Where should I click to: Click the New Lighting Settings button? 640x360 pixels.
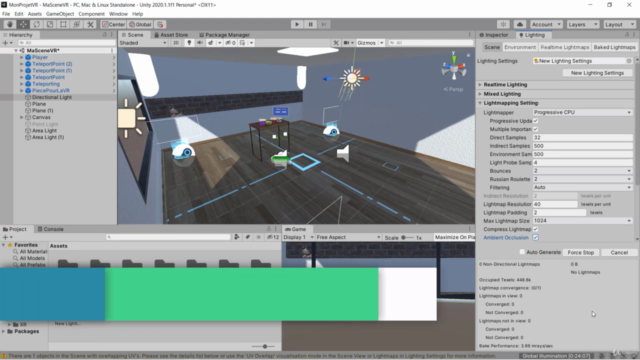coord(597,73)
